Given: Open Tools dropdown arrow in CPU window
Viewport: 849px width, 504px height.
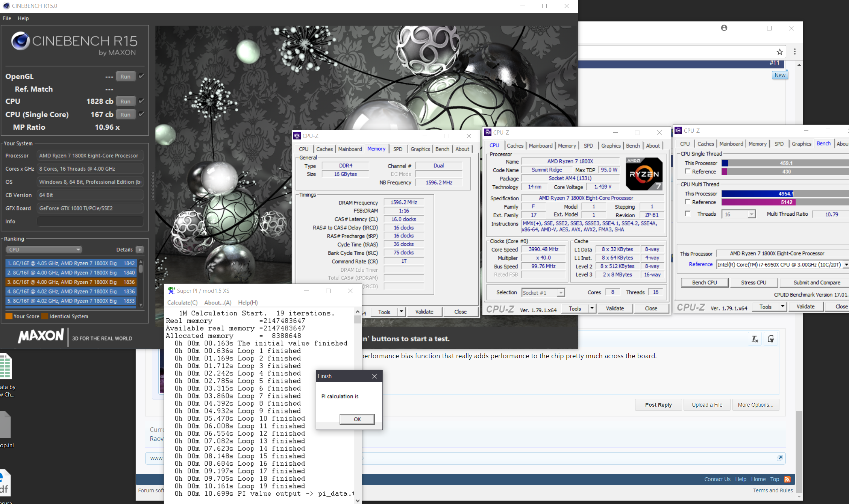Looking at the screenshot, I should pos(592,308).
